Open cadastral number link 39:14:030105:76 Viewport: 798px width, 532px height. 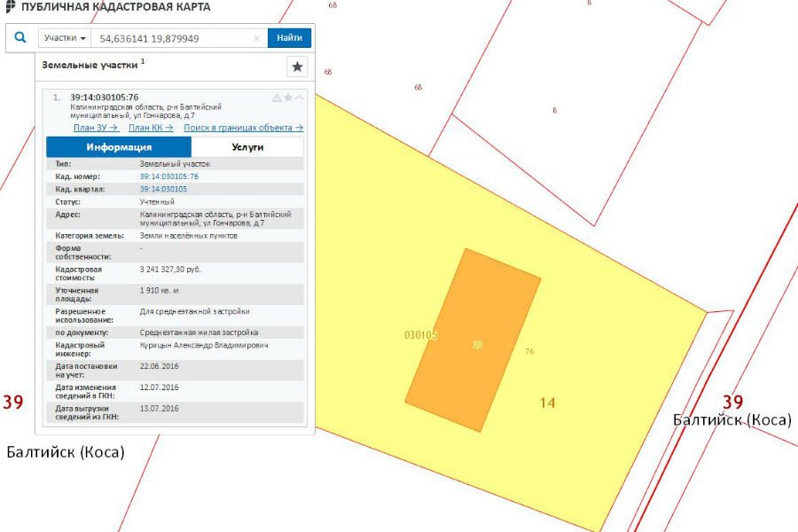pos(168,176)
